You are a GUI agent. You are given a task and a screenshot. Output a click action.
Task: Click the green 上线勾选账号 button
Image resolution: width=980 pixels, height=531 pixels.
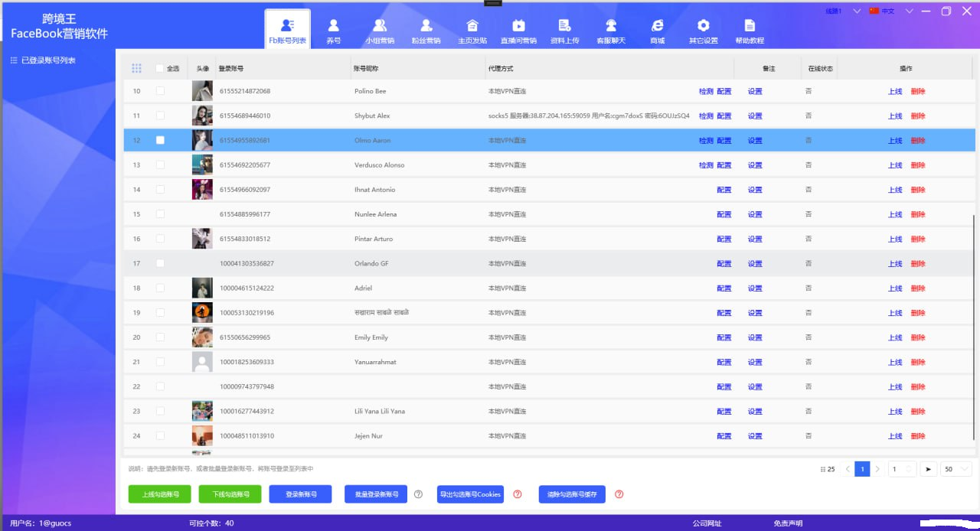[160, 494]
